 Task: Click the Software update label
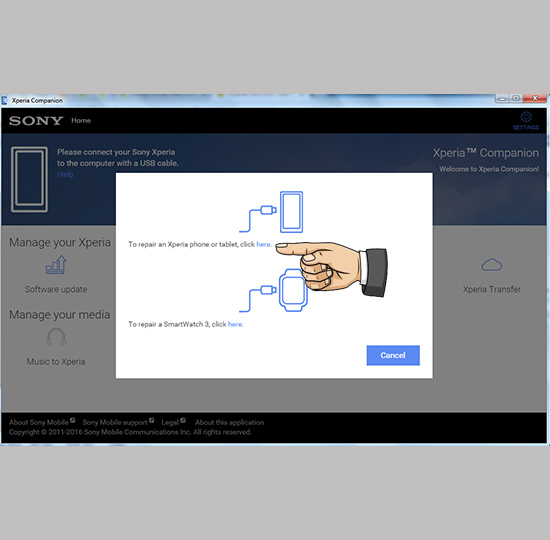[x=56, y=289]
